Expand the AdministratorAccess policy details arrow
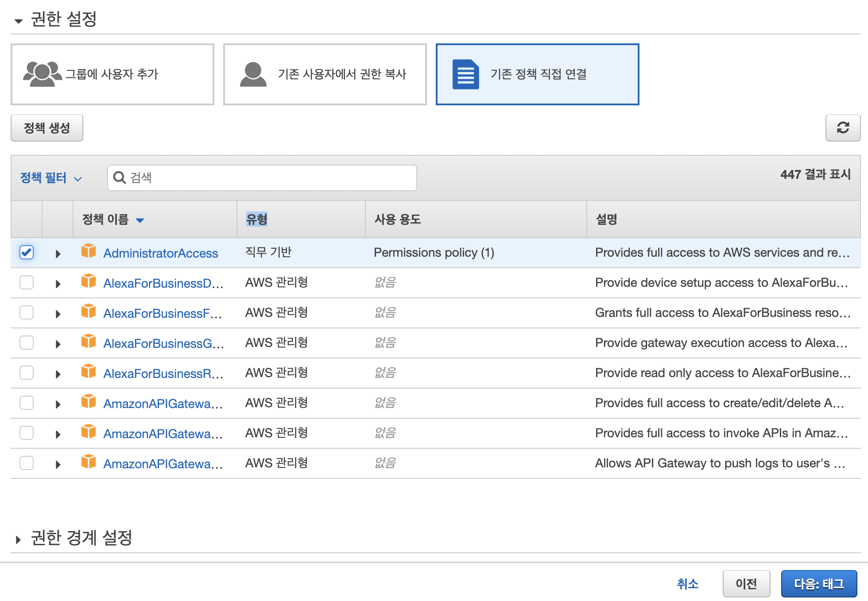The image size is (868, 601). [x=58, y=254]
